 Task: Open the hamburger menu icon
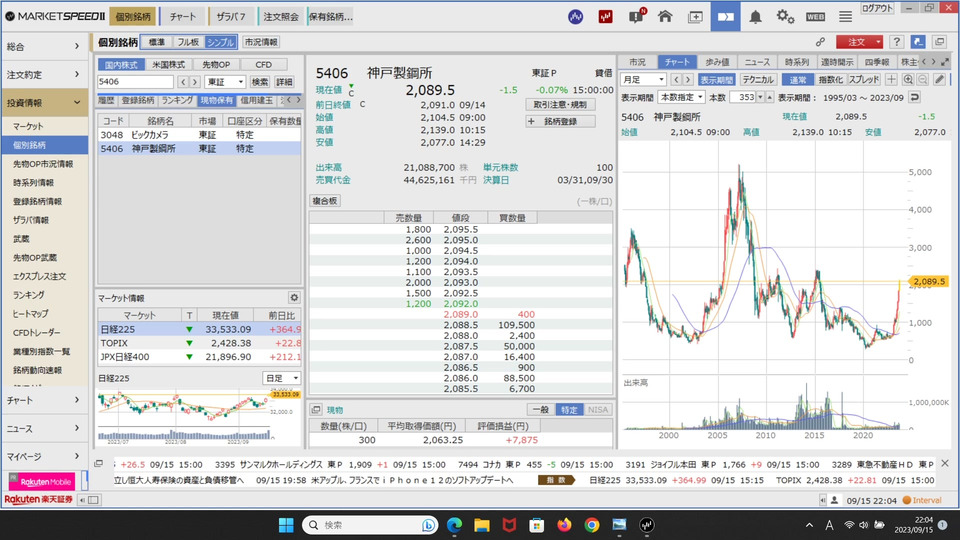(846, 17)
